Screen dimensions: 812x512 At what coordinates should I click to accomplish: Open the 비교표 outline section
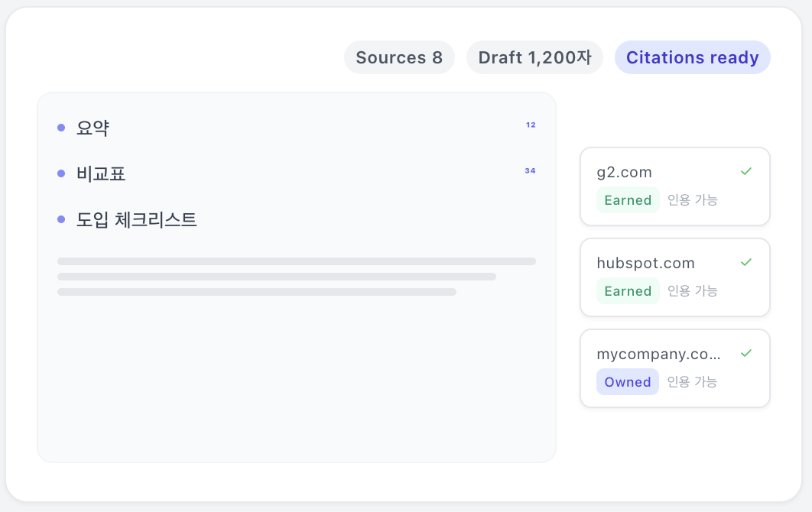tap(101, 174)
